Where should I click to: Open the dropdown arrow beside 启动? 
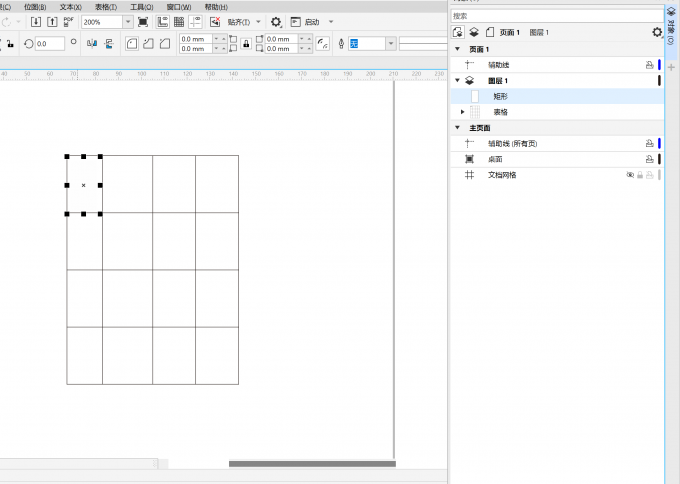(331, 22)
